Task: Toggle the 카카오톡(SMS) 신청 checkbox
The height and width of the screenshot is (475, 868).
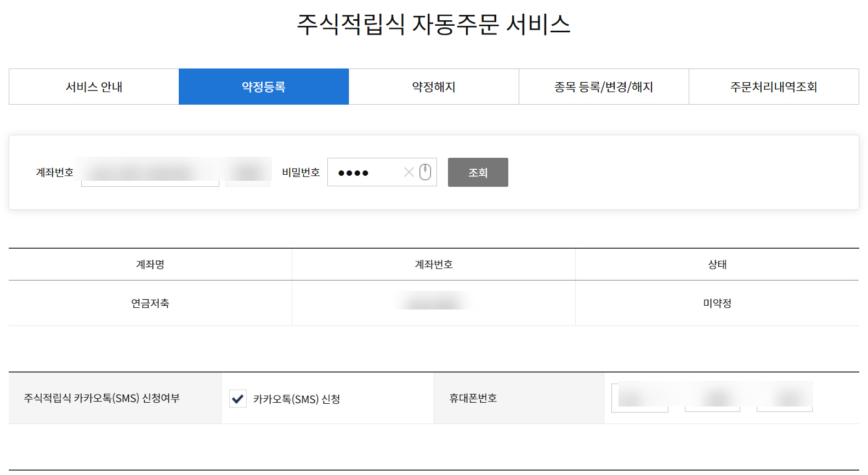Action: [238, 399]
